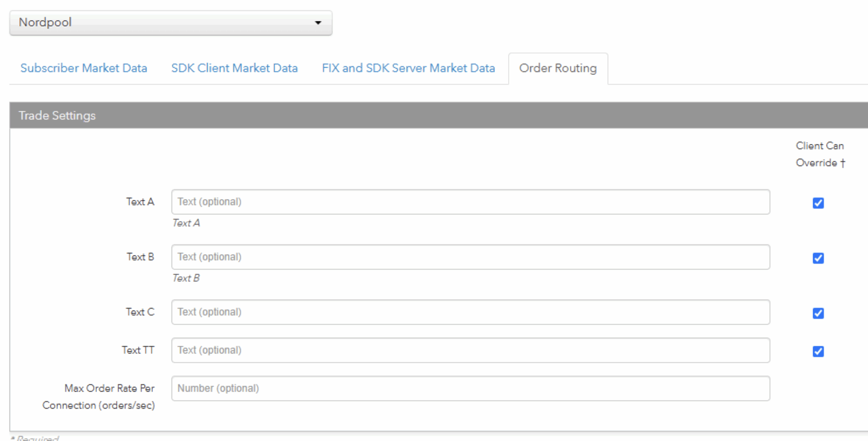868x441 pixels.
Task: Select the Order Routing tab
Action: 558,68
